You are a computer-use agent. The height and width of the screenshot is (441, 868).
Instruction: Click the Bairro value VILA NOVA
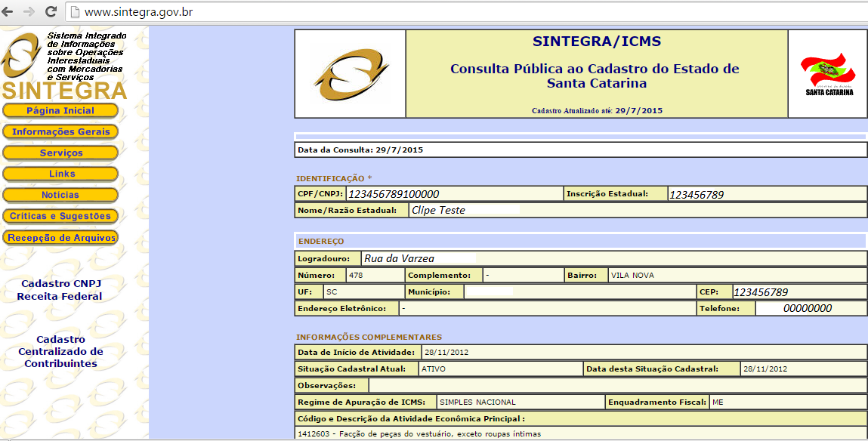(x=632, y=275)
